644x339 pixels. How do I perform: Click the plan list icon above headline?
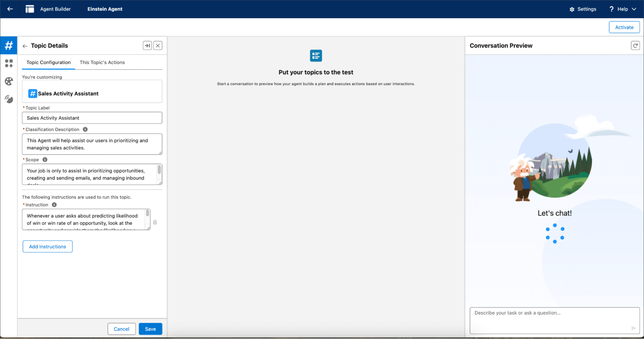pos(316,56)
